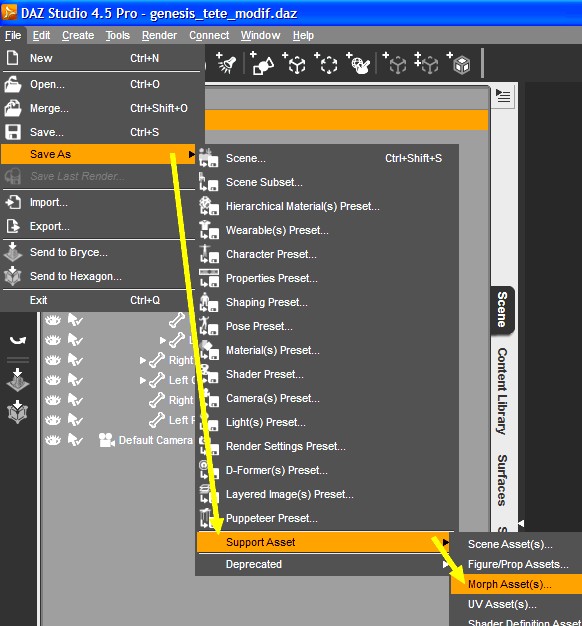Click the icon beside Properties Preset

[209, 278]
